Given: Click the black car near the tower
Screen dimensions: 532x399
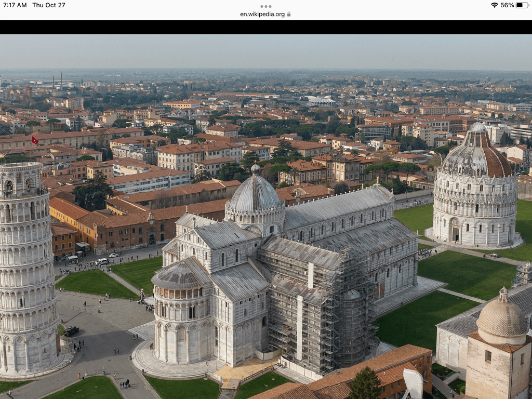Looking at the screenshot, I should pos(71,331).
